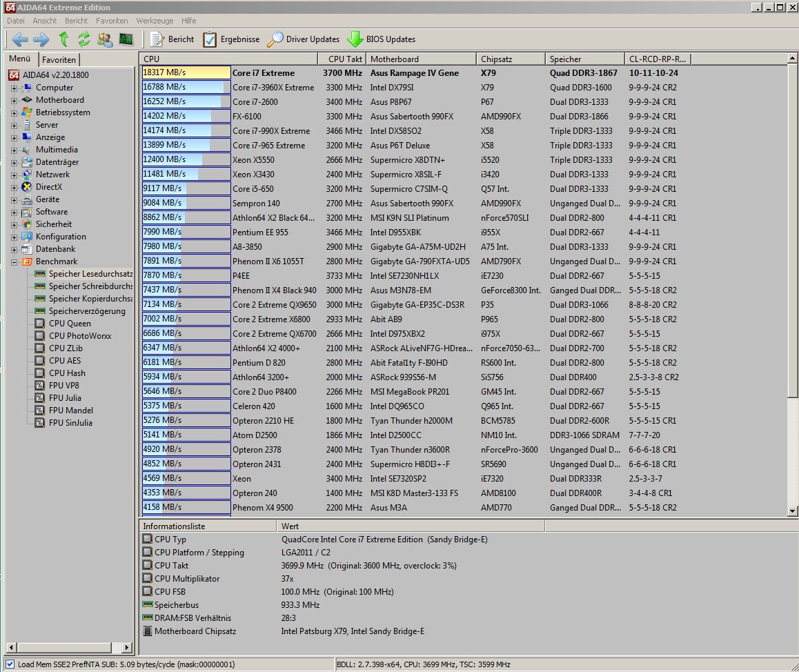Expand the Datenträger tree node
Image resolution: width=799 pixels, height=672 pixels.
click(x=14, y=163)
